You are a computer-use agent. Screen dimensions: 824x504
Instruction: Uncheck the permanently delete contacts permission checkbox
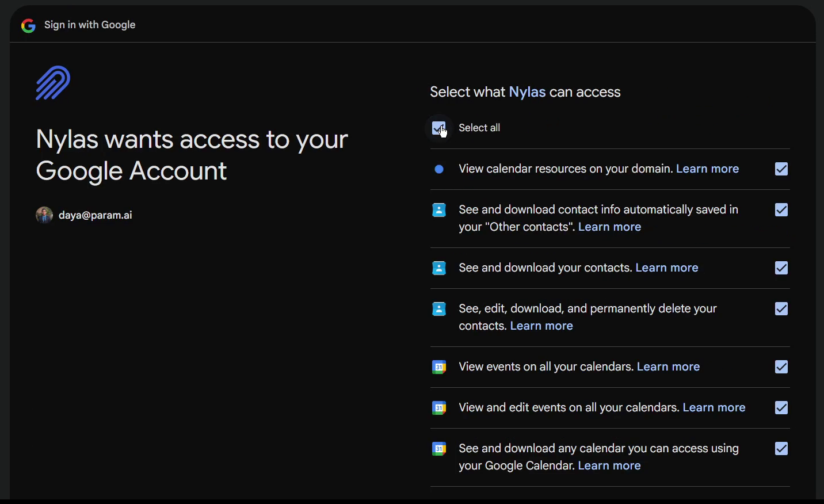pyautogui.click(x=781, y=309)
